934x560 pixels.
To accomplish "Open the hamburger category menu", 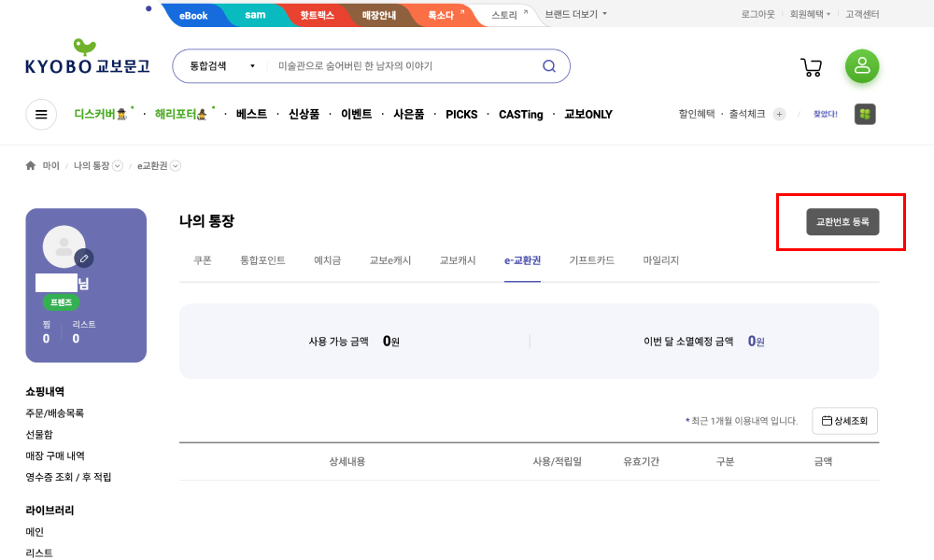I will point(41,114).
